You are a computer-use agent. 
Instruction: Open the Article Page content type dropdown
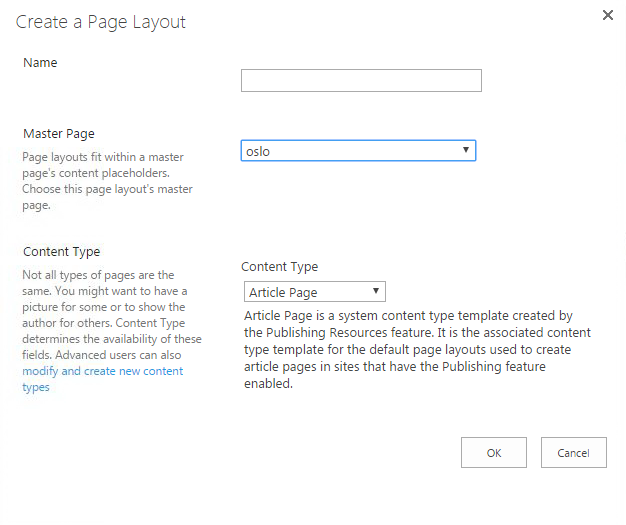coord(315,292)
